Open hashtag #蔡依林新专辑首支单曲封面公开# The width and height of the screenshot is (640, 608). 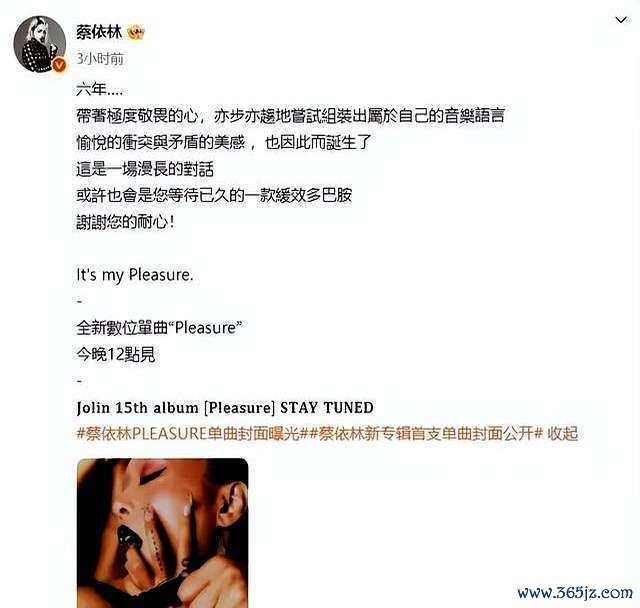click(x=426, y=434)
